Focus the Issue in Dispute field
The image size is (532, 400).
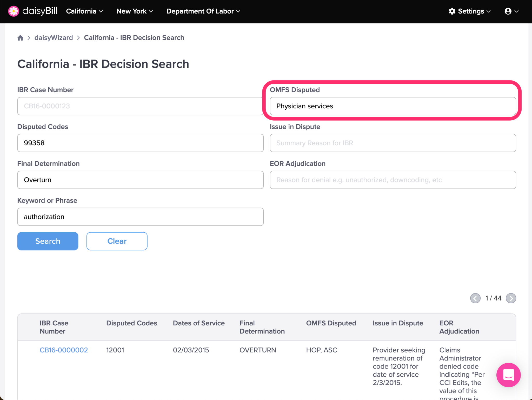pyautogui.click(x=393, y=143)
